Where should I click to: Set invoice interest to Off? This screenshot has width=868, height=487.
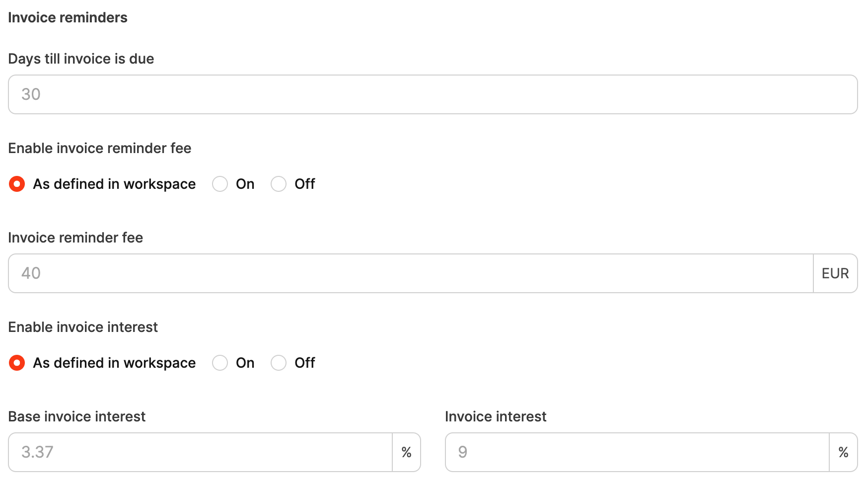click(x=279, y=363)
